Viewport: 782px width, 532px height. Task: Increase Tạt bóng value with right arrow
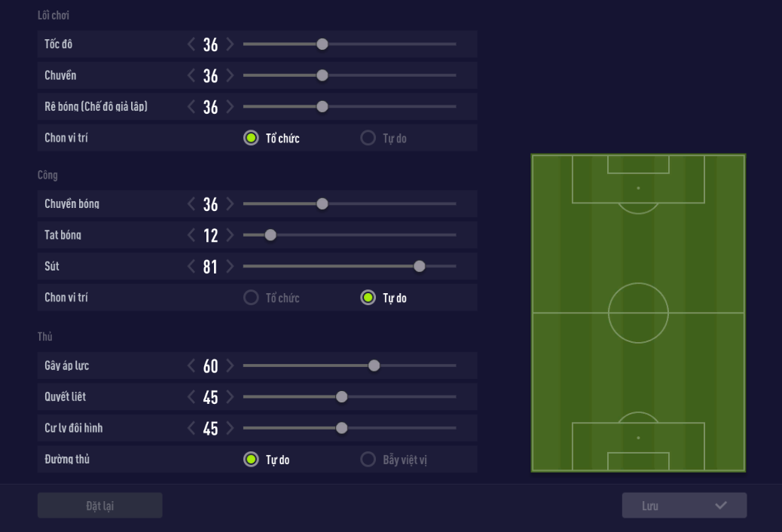click(x=230, y=235)
